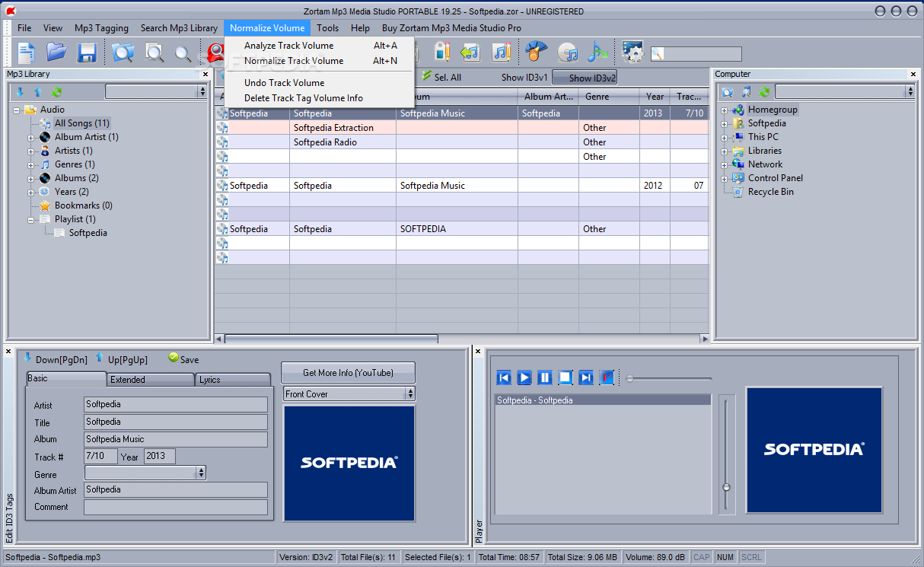Open the Tools menu
Screen dimensions: 924x567
coord(328,28)
